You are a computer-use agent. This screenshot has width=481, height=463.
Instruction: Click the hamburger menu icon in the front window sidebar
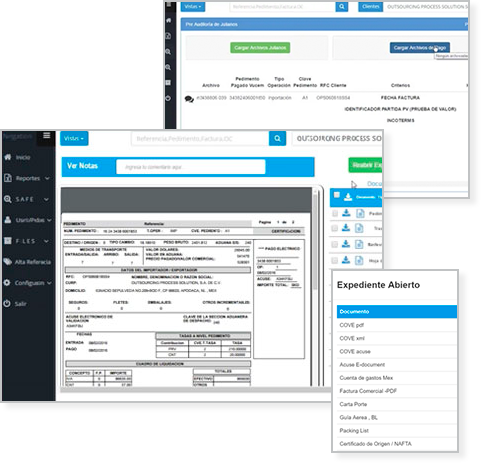(x=47, y=136)
